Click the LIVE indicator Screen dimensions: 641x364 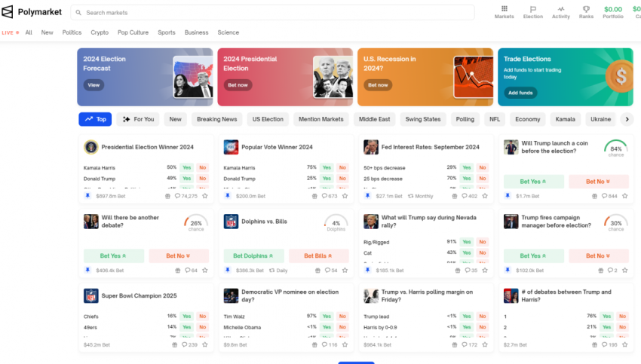point(11,32)
